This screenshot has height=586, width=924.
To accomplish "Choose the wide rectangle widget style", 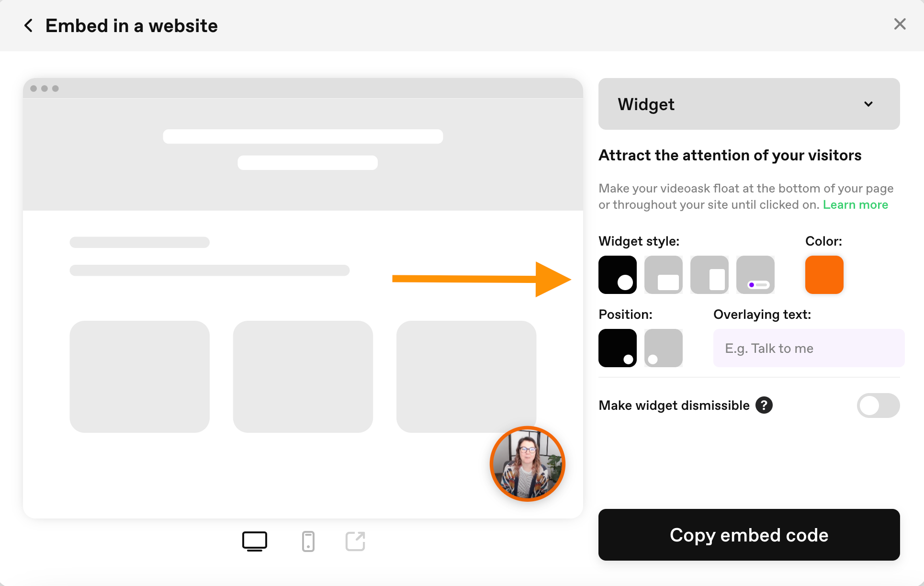I will tap(664, 275).
